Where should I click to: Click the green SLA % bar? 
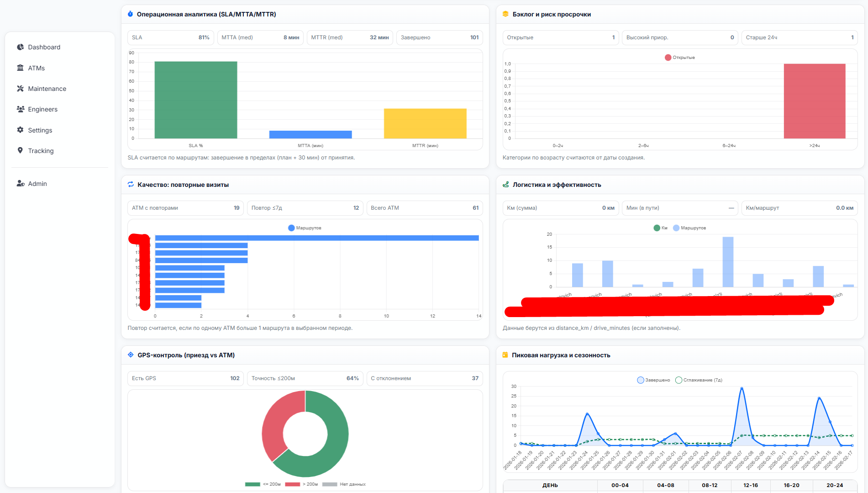pyautogui.click(x=195, y=100)
